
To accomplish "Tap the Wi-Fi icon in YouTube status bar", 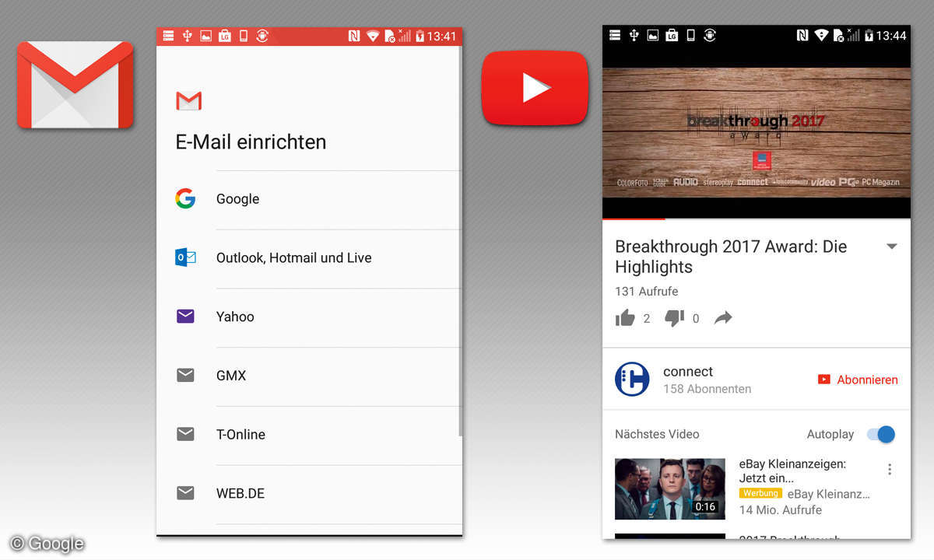I will pyautogui.click(x=820, y=36).
